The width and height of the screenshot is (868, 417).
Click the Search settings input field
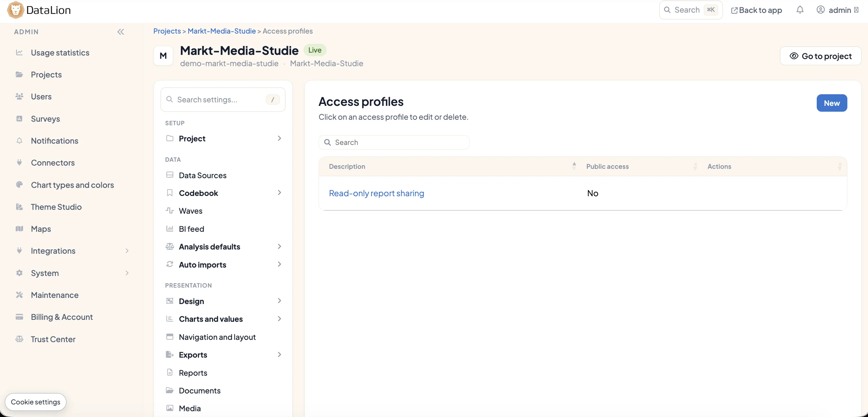(223, 99)
